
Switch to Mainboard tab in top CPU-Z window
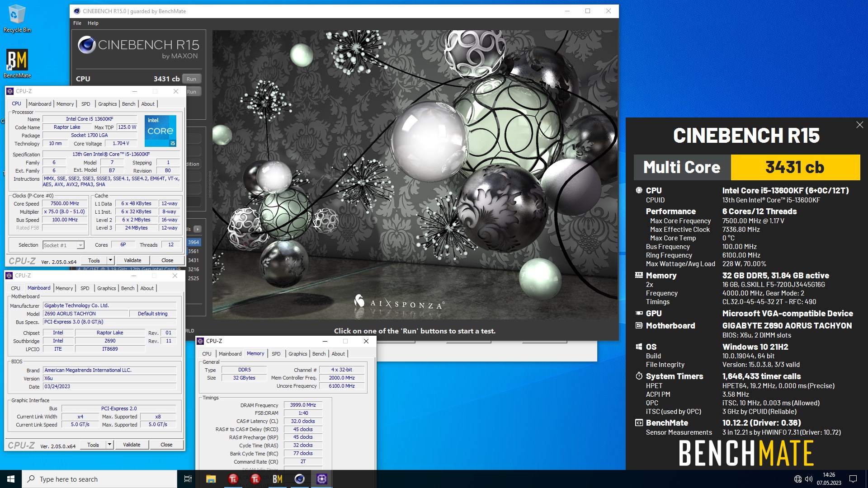point(40,104)
